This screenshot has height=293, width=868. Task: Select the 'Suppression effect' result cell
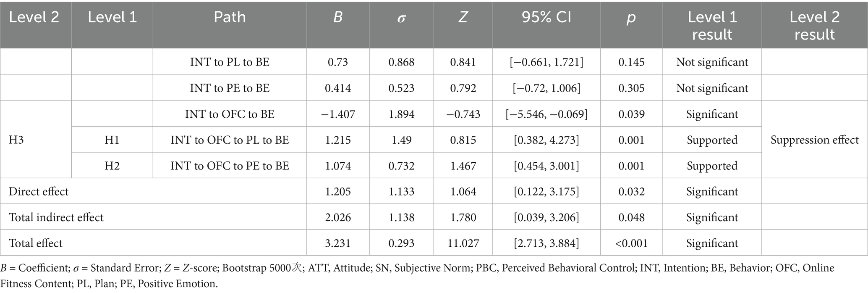click(814, 140)
